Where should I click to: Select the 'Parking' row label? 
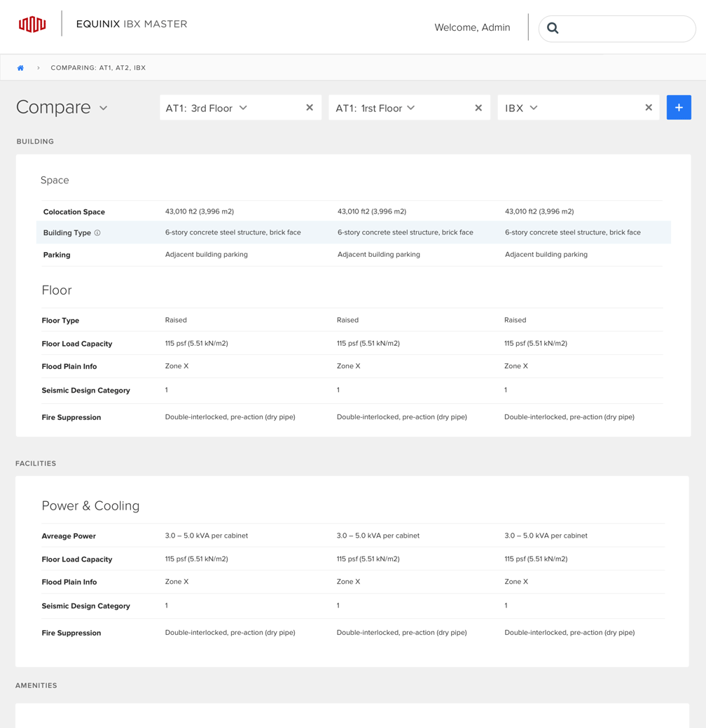point(57,255)
